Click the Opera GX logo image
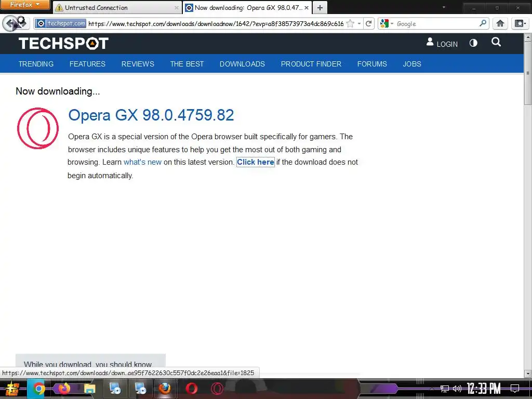 (x=37, y=128)
